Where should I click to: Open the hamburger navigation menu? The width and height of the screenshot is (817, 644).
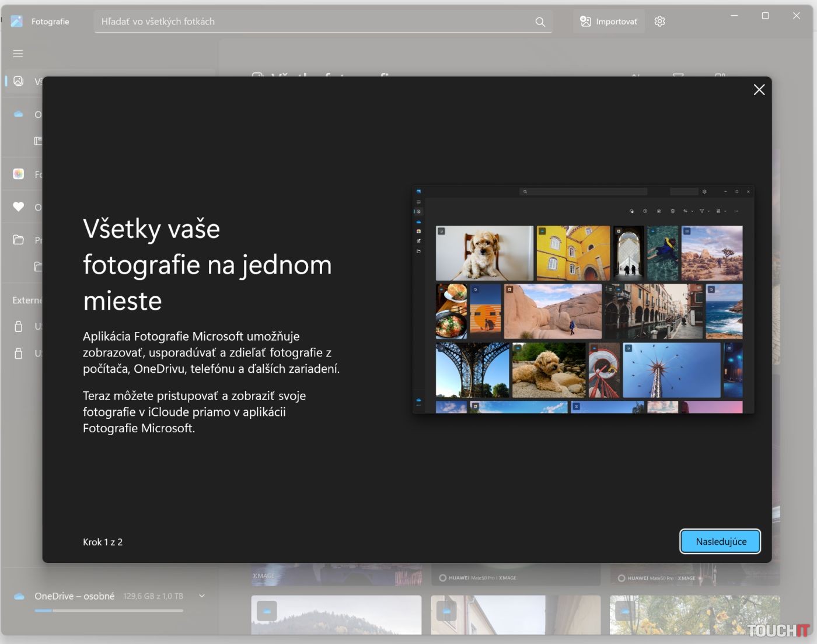(18, 54)
